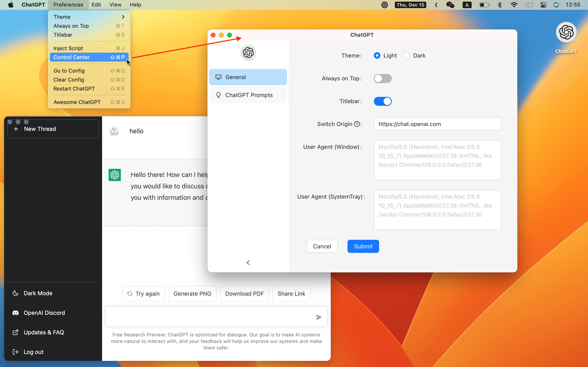This screenshot has height=367, width=588.
Task: Collapse the settings sidebar with back chevron
Action: point(248,262)
